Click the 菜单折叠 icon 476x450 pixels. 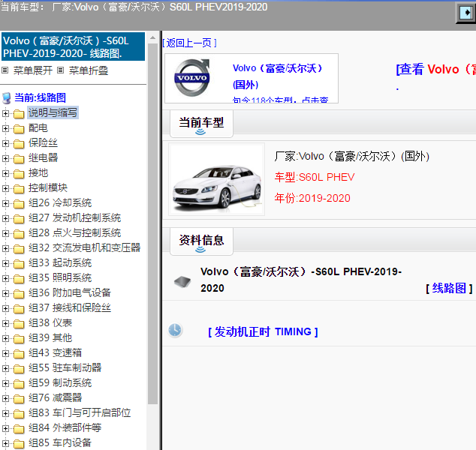[x=60, y=70]
